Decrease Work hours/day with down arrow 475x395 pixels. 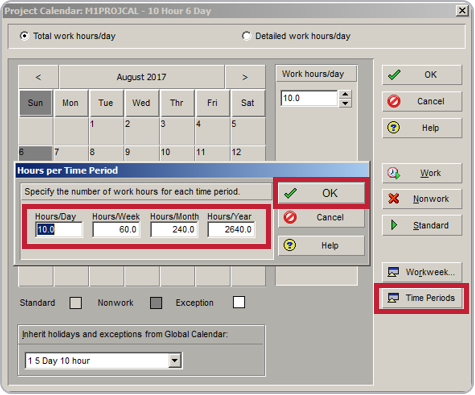345,103
